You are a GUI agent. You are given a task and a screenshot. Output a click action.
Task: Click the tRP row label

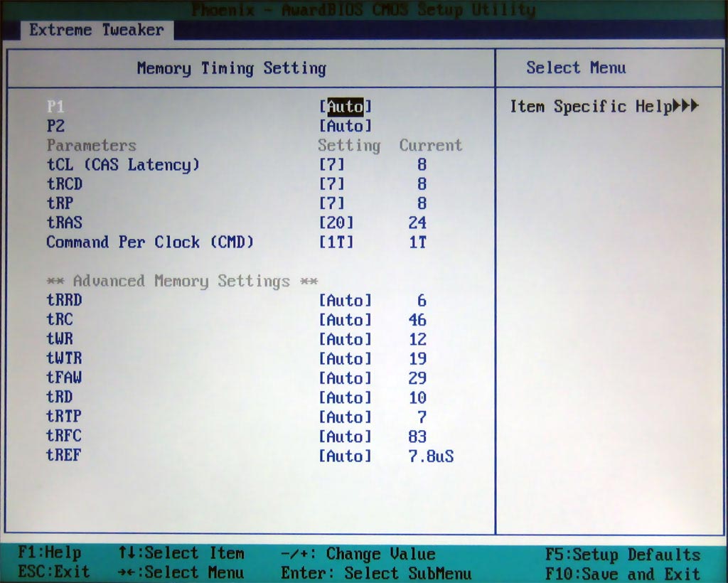[x=60, y=203]
